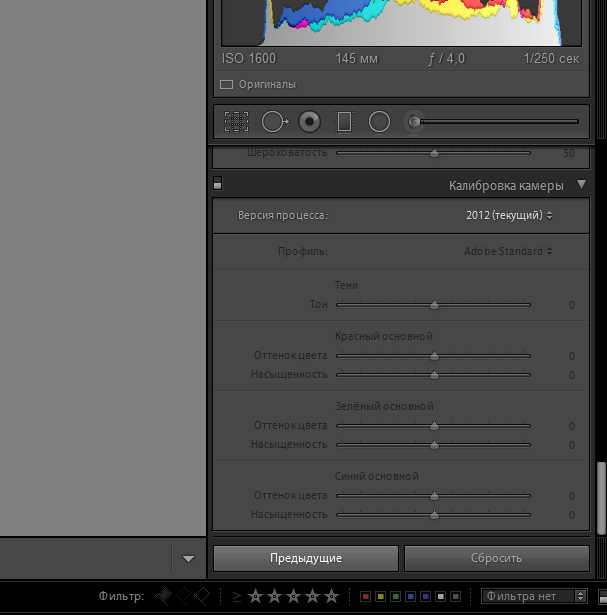Click the Тени Тон value field

pos(572,305)
